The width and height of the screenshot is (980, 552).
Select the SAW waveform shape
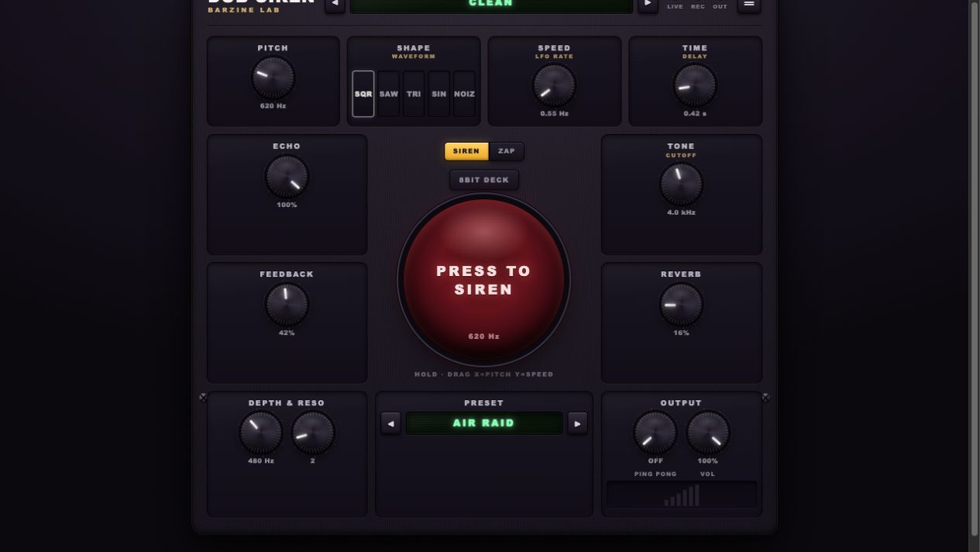tap(389, 94)
